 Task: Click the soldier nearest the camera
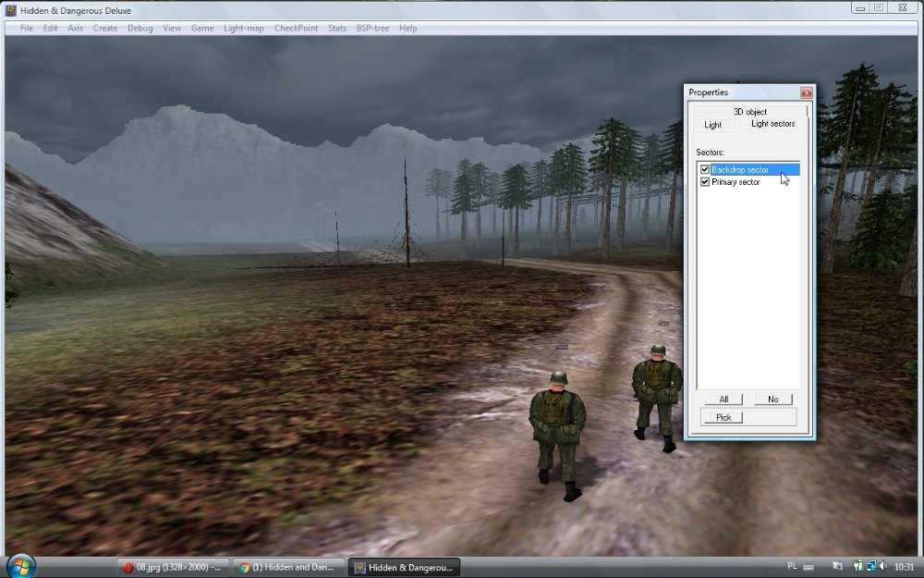557,436
